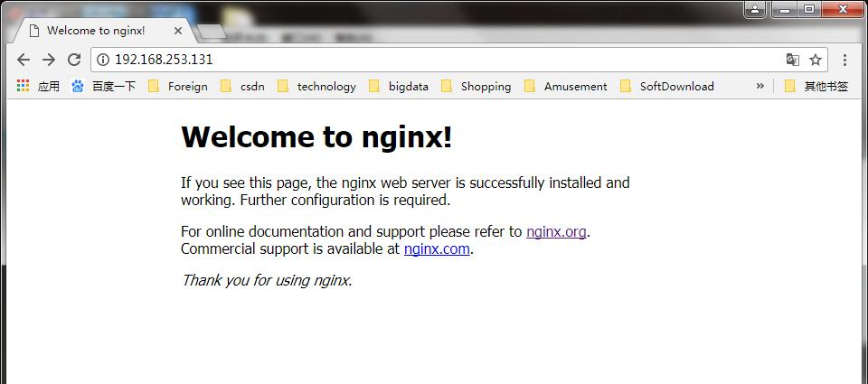Minimize the browser window
868x384 pixels.
pyautogui.click(x=785, y=9)
